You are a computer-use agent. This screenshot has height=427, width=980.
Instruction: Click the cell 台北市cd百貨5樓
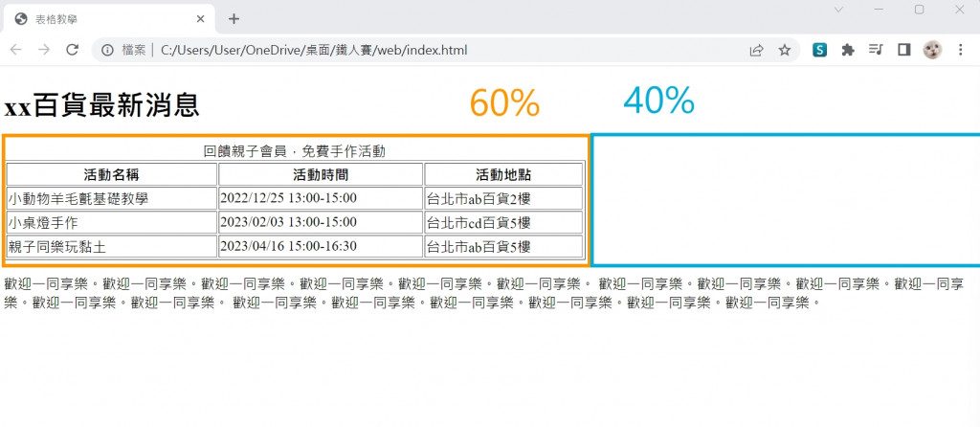click(503, 222)
